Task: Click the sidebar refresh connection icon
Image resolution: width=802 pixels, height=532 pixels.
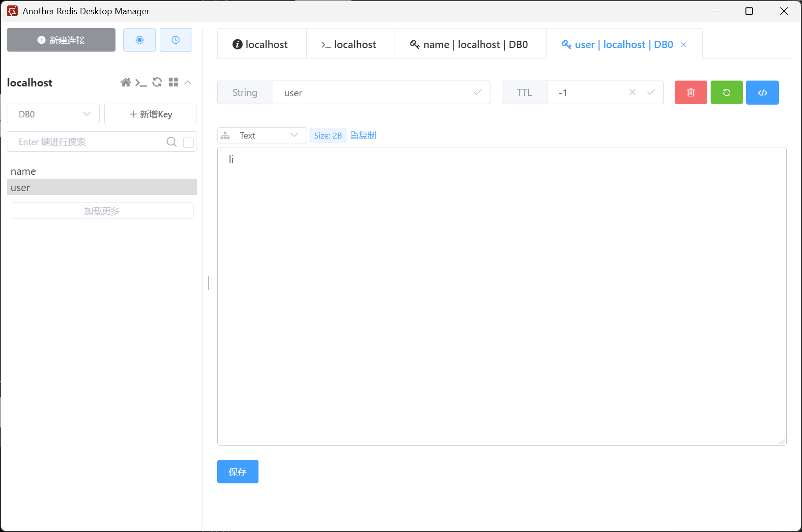Action: coord(157,83)
